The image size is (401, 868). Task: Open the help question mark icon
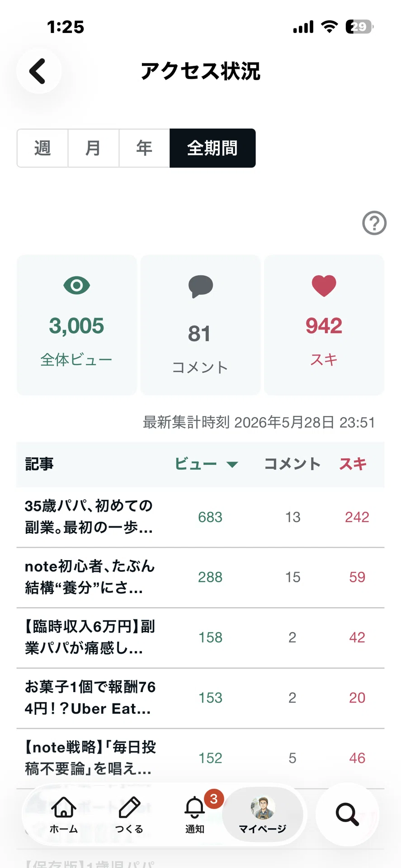(374, 223)
